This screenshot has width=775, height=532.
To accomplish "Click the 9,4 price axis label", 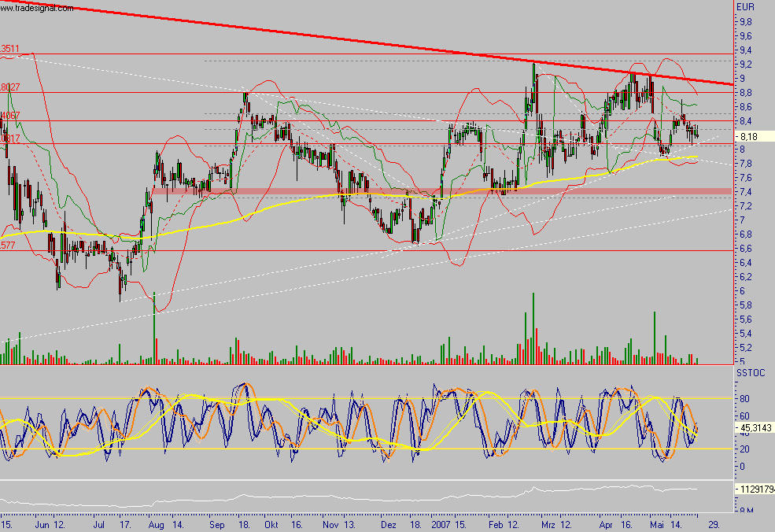I will pos(744,50).
